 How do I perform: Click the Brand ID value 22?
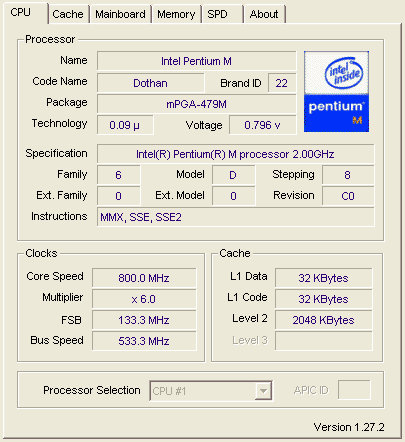[x=282, y=83]
